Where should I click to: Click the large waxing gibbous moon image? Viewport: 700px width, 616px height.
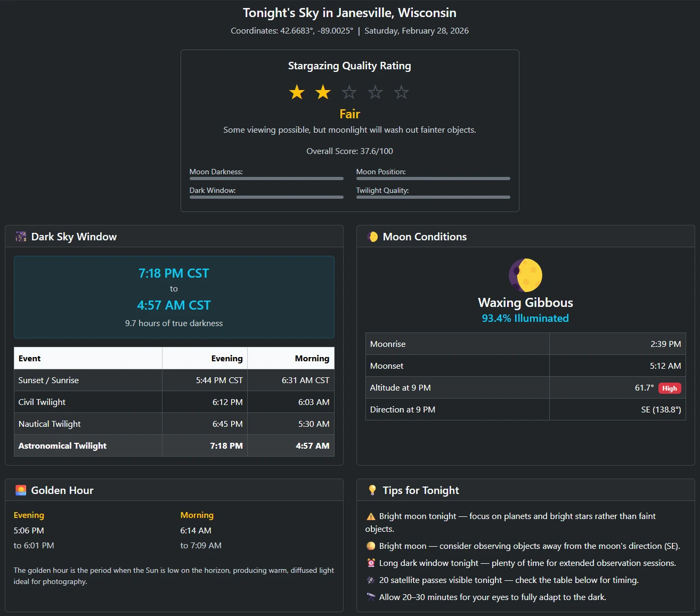(x=525, y=275)
